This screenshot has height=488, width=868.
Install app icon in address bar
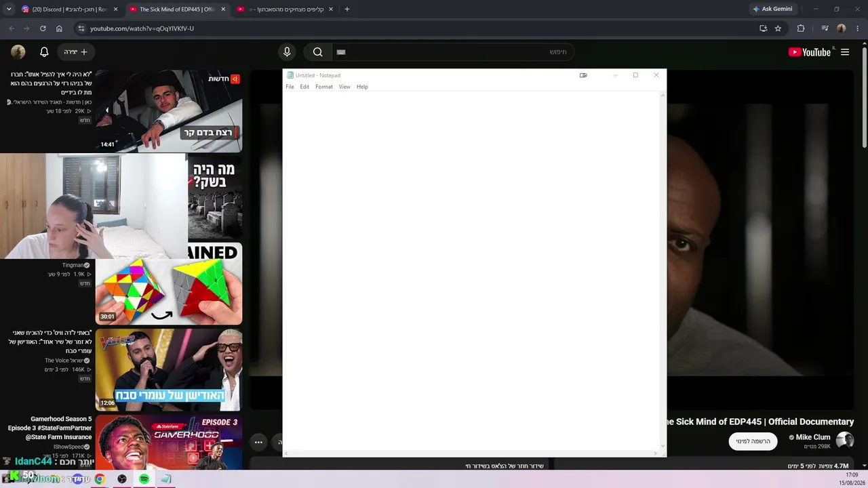coord(763,28)
